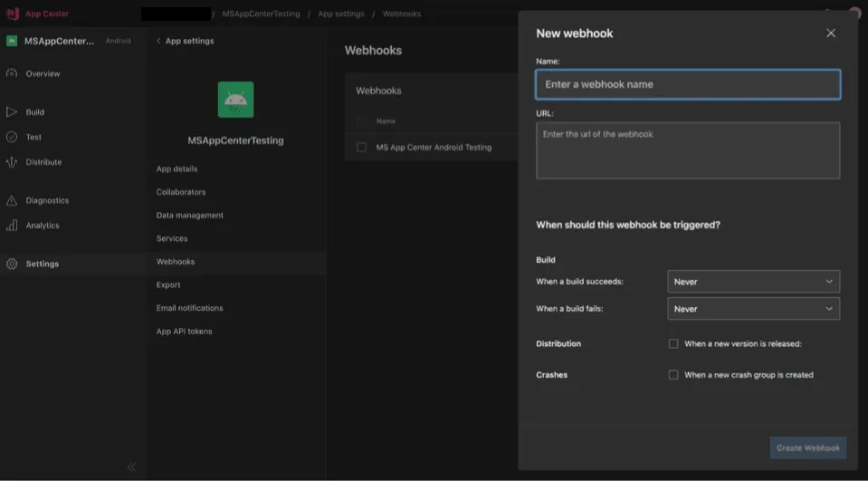
Task: Open Data management settings
Action: coord(189,215)
